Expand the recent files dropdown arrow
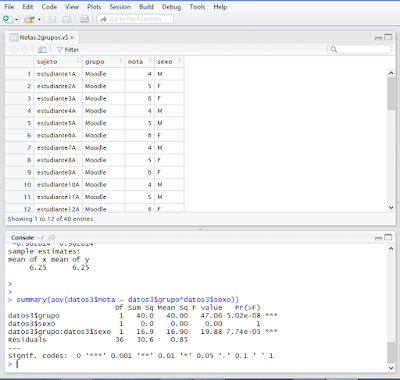The width and height of the screenshot is (400, 380). click(x=39, y=20)
